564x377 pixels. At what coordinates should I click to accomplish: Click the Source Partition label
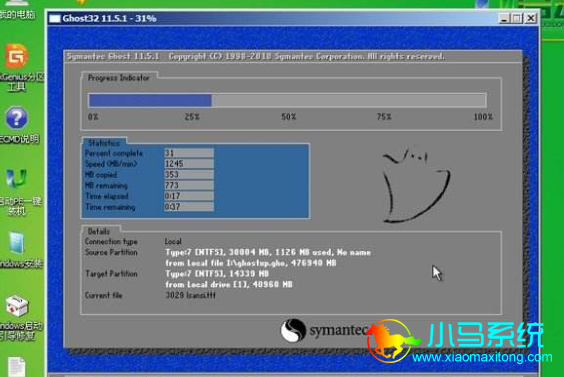[111, 252]
